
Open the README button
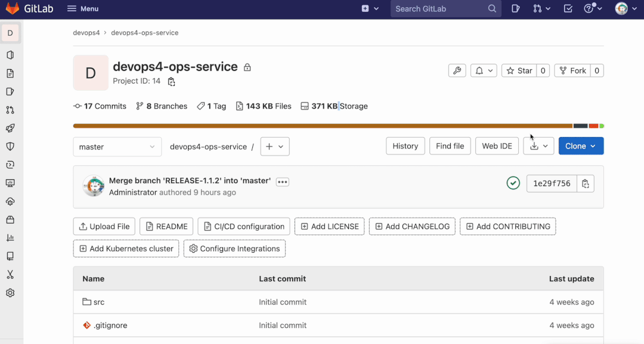click(x=166, y=227)
